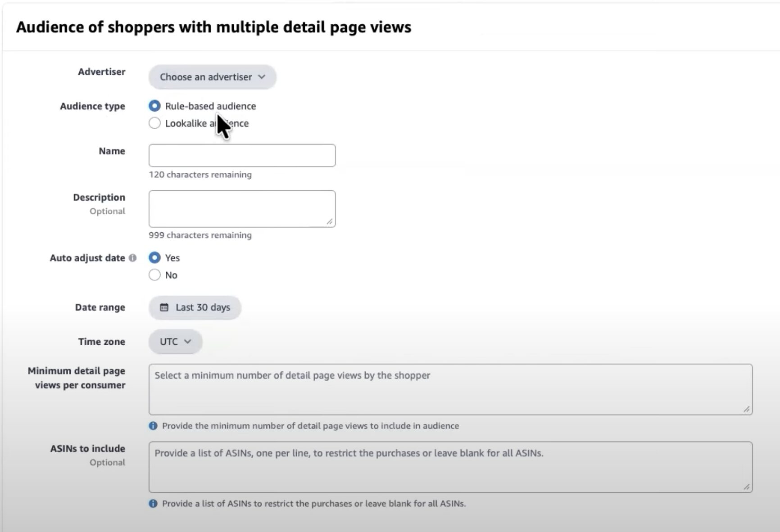780x532 pixels.
Task: Click the info icon below the ASINs box
Action: click(x=153, y=504)
